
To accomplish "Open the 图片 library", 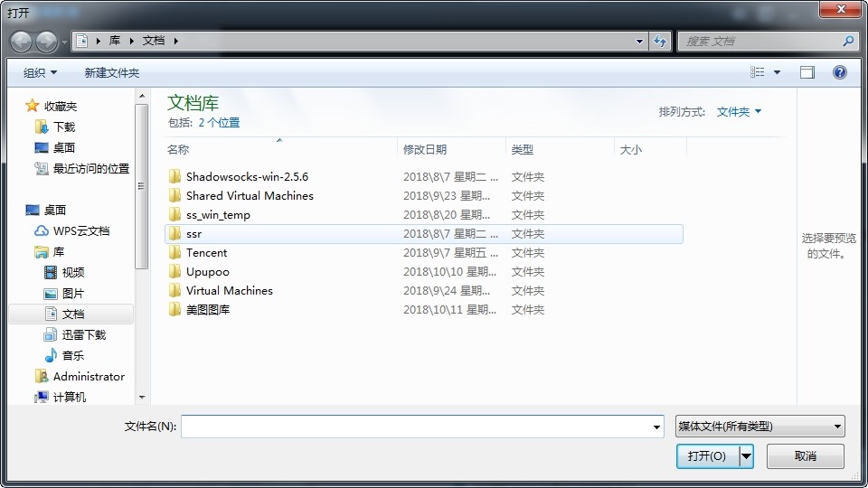I will (64, 293).
